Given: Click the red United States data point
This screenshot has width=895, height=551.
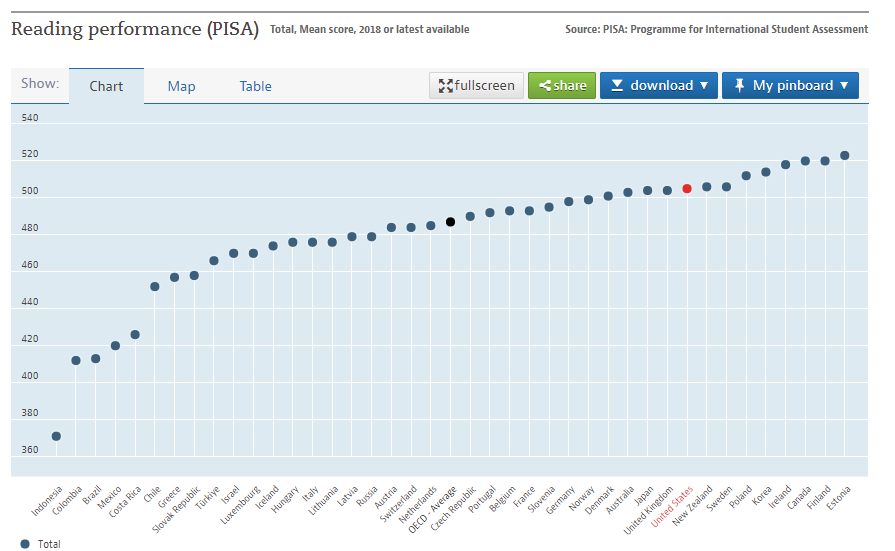Looking at the screenshot, I should point(687,188).
